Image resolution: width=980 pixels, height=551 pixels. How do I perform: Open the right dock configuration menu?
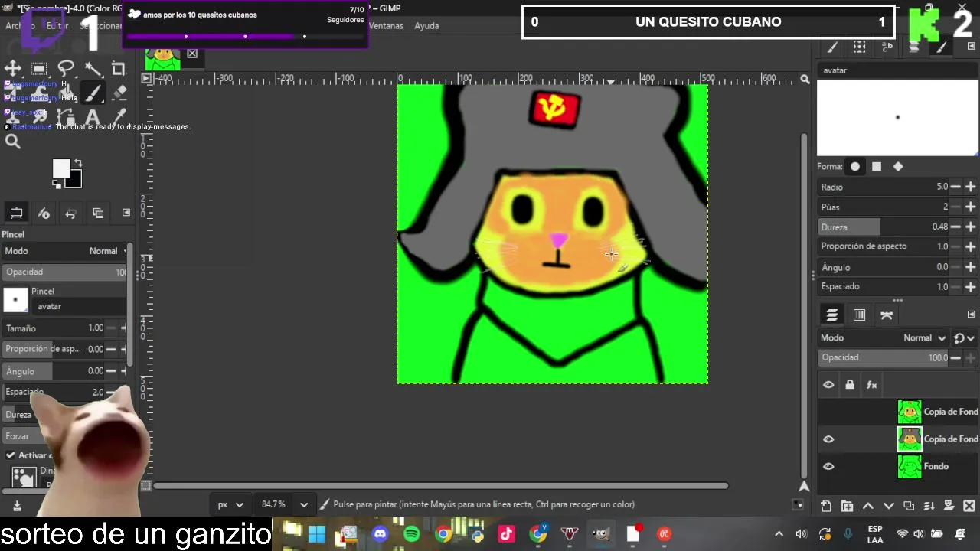[972, 46]
